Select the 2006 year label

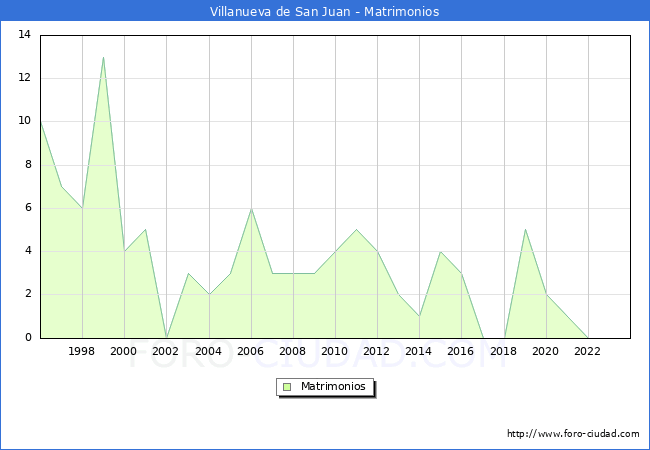coord(251,352)
